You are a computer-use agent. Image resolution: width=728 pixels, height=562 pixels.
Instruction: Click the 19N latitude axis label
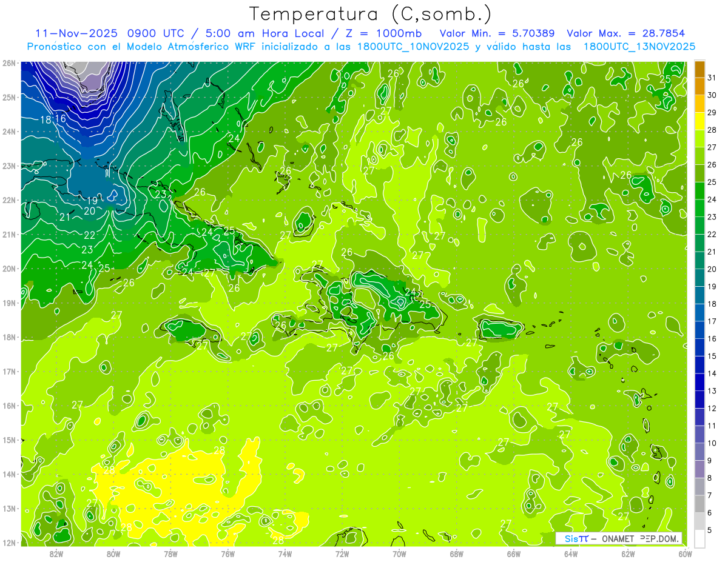(x=9, y=303)
